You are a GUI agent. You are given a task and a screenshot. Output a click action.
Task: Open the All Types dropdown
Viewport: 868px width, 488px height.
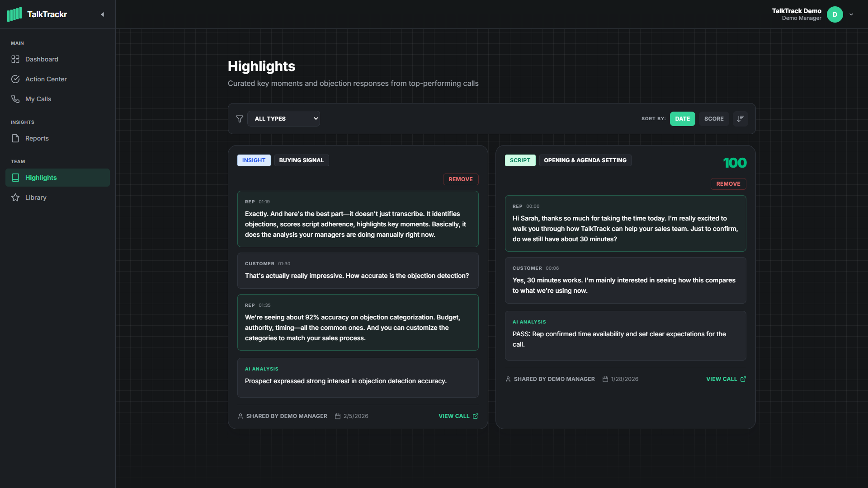283,119
